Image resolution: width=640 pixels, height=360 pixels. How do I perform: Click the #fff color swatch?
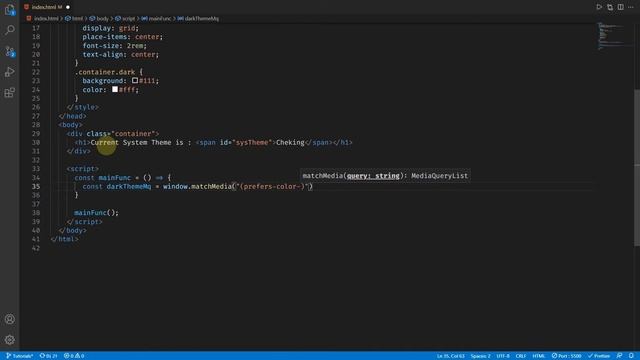coord(115,89)
